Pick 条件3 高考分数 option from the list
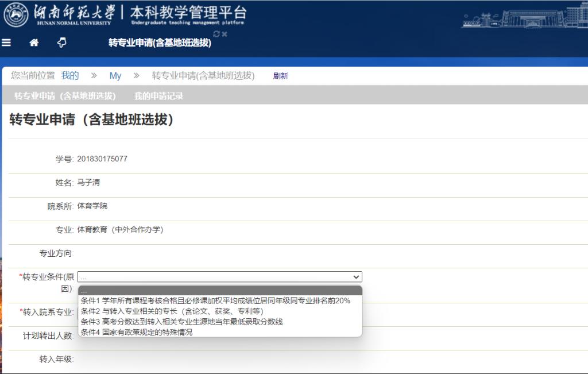Image resolution: width=588 pixels, height=374 pixels. coord(181,322)
